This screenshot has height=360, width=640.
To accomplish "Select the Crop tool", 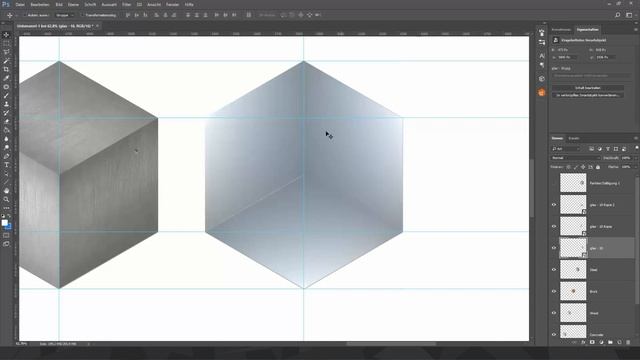I will click(x=6, y=69).
